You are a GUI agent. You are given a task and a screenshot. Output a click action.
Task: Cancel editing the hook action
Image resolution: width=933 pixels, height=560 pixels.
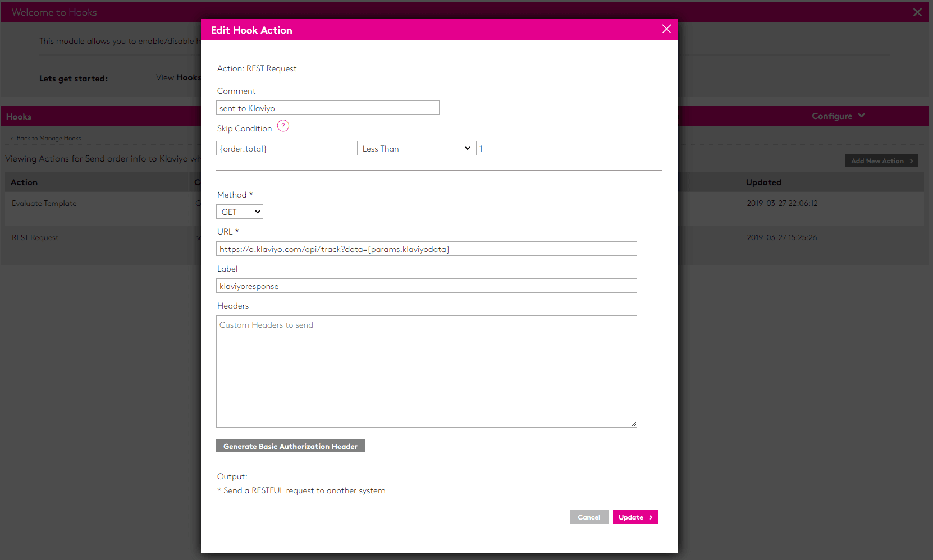(x=588, y=517)
